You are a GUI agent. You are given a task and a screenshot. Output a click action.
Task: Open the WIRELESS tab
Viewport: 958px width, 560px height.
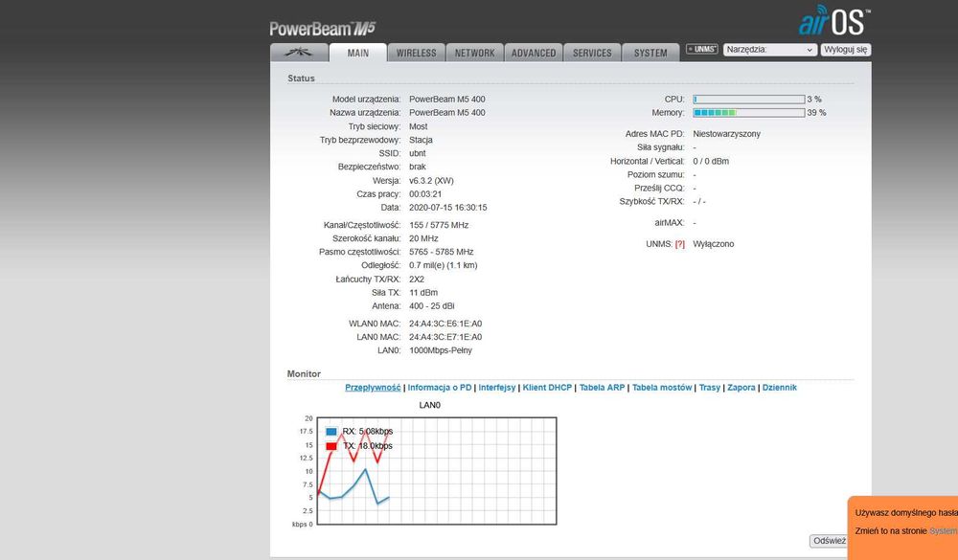(416, 53)
